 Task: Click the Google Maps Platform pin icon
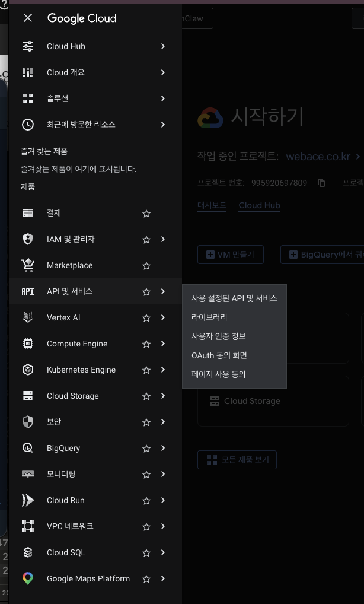[28, 578]
